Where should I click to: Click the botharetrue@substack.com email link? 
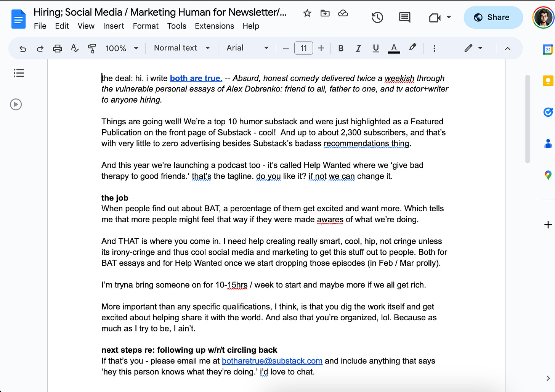272,361
